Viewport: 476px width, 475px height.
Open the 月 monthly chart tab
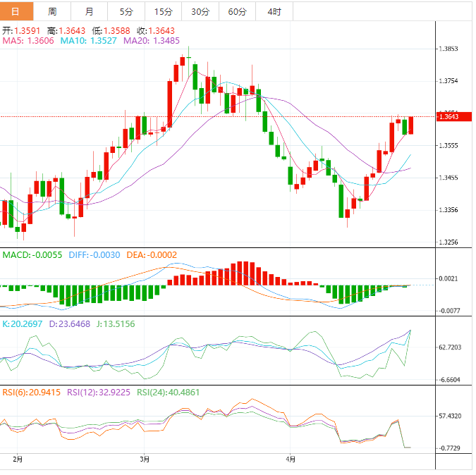click(89, 11)
